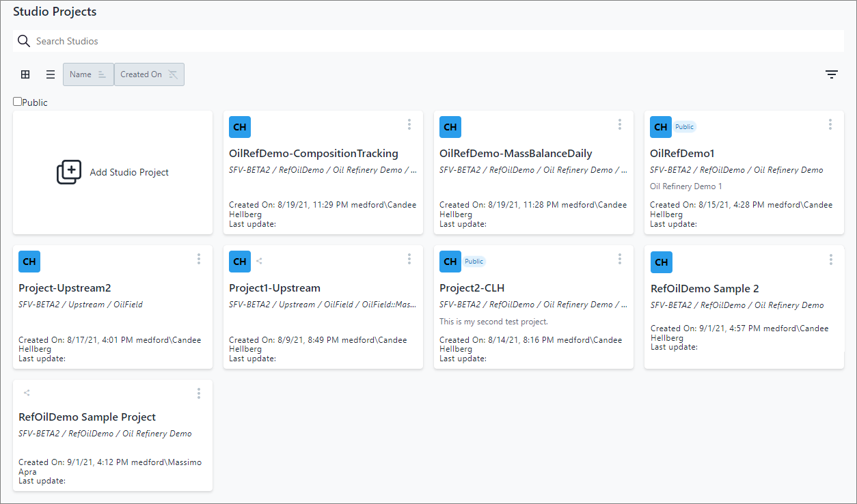Click share icon on Project1-Upstream card
The image size is (857, 504).
[x=259, y=261]
